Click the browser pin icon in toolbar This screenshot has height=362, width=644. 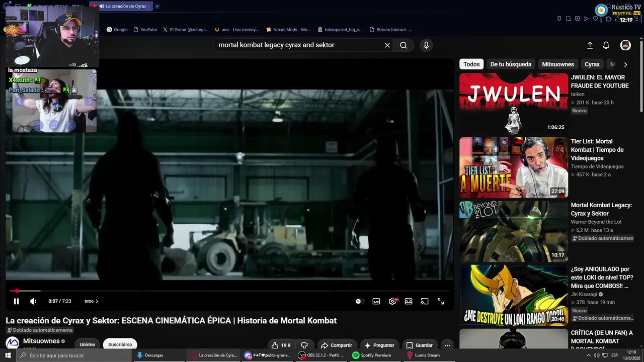coord(559,19)
